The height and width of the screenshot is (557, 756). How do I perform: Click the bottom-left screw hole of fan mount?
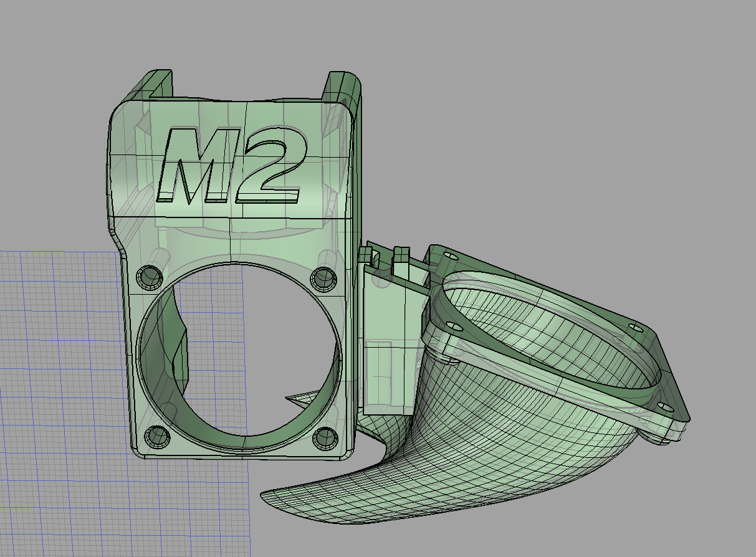click(155, 436)
